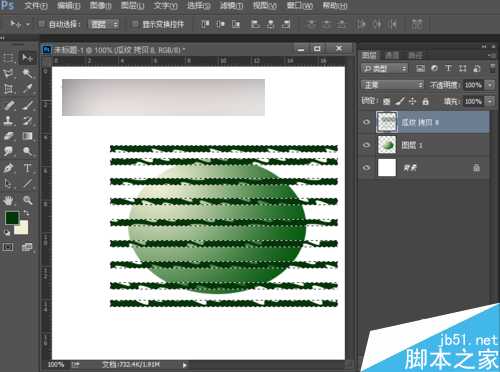500x372 pixels.
Task: Enable the Auto-Select checkbox
Action: point(42,24)
